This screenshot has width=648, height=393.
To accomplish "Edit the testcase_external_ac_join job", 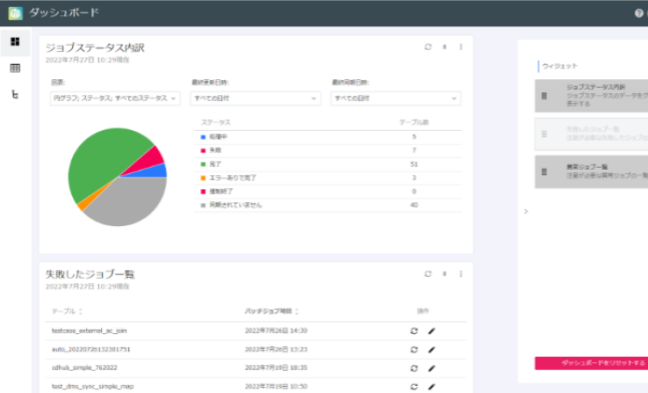I will [431, 331].
